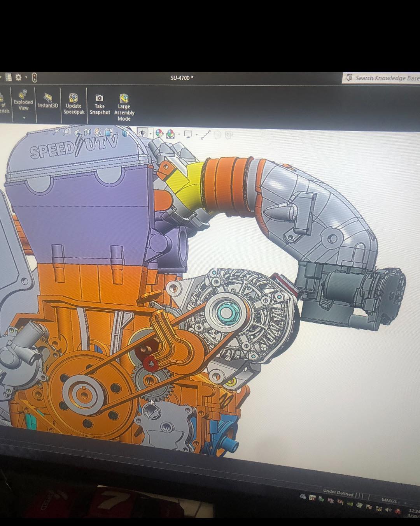
Task: Select the yellow intake coupler in model
Action: tap(191, 186)
